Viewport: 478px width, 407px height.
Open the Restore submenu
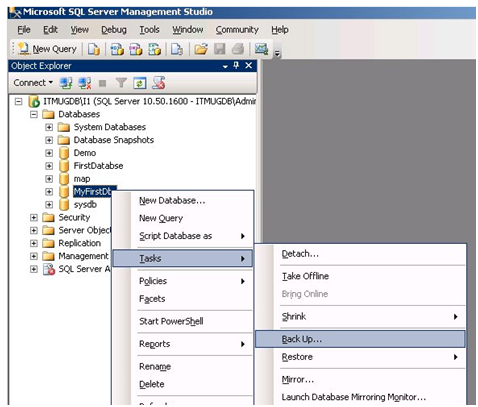(360, 357)
